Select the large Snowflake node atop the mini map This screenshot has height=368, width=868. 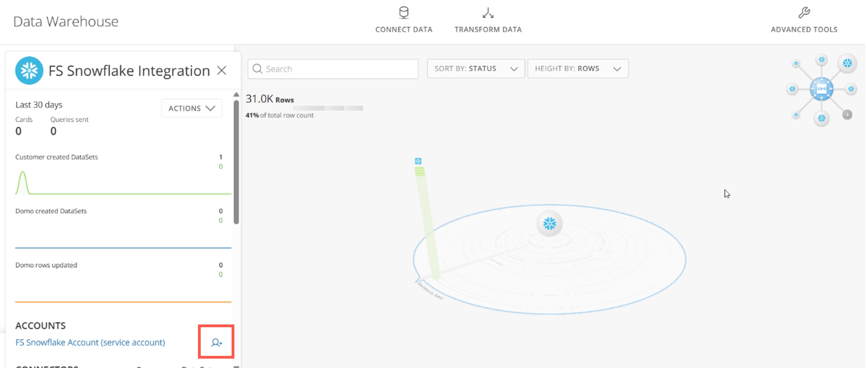click(847, 63)
